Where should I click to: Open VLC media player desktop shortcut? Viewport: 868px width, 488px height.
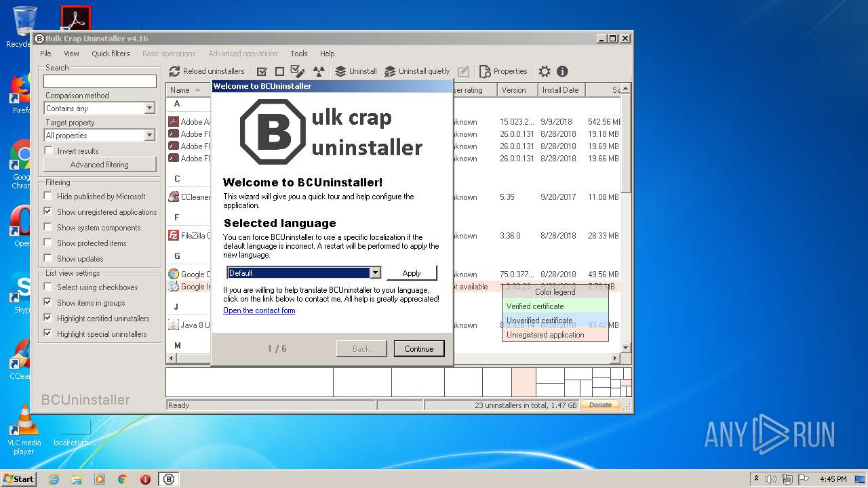pos(24,430)
